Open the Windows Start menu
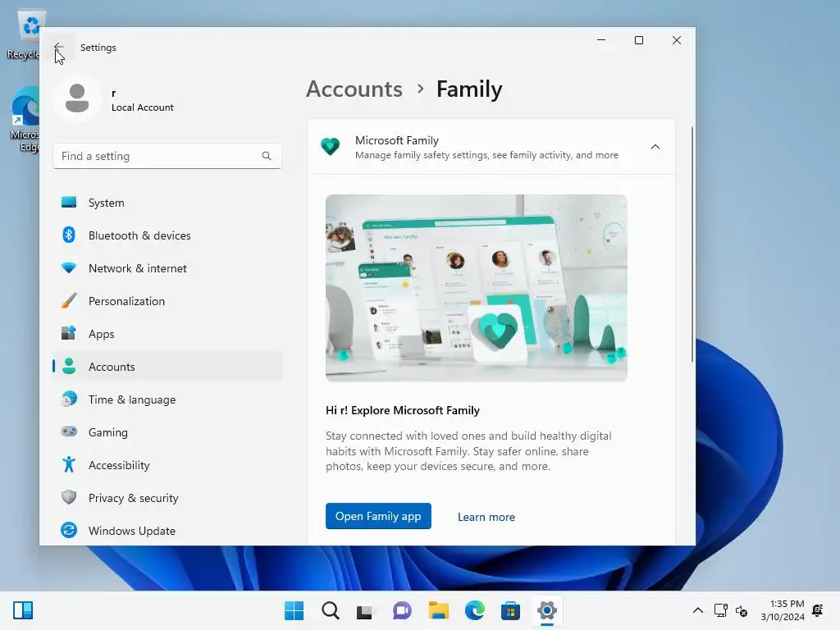Viewport: 840px width, 630px height. pyautogui.click(x=294, y=610)
